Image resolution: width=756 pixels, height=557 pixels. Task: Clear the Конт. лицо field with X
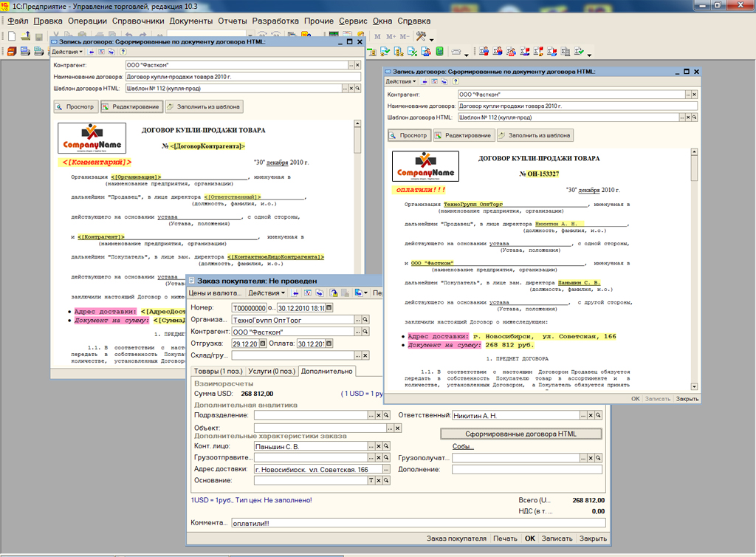[377, 446]
